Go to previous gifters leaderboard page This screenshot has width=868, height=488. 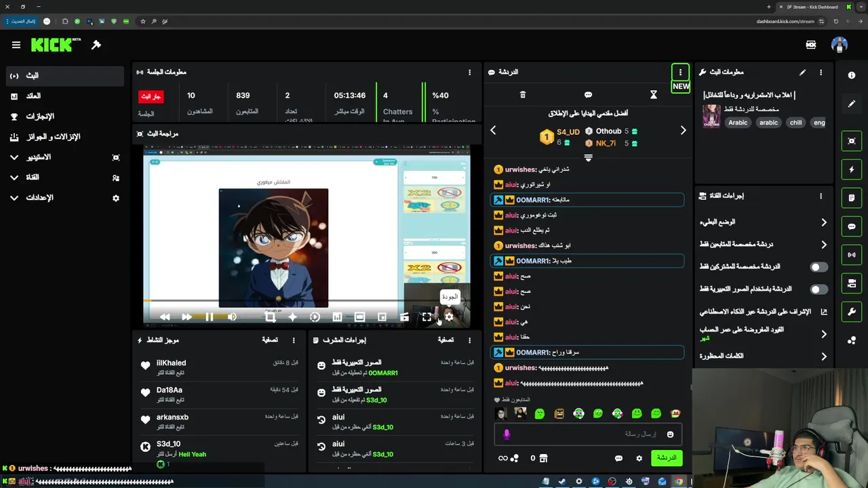point(493,130)
